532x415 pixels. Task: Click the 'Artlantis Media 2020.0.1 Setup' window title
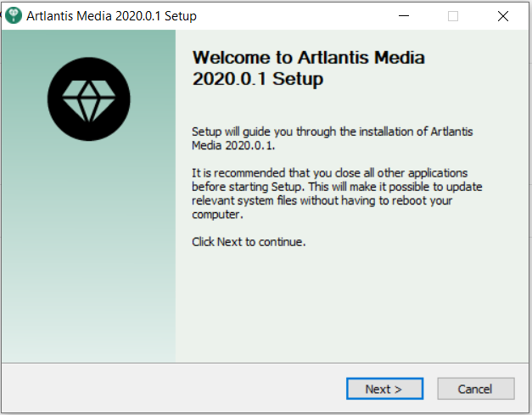coord(112,16)
